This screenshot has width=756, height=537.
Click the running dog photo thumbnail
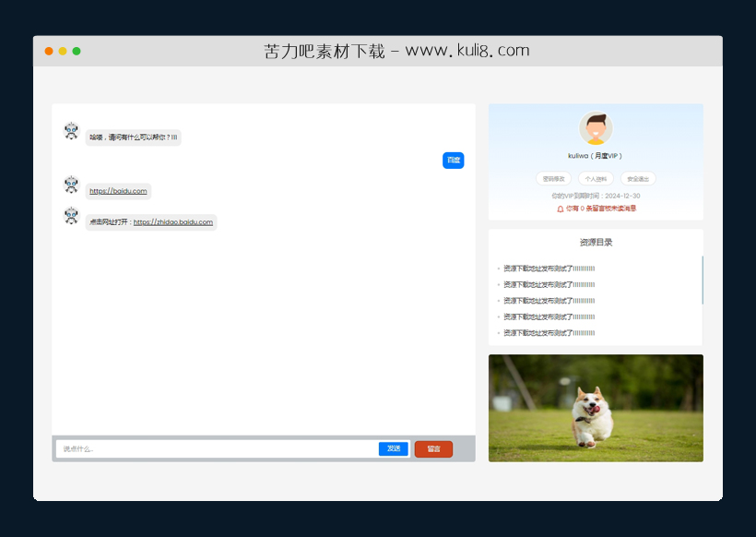coord(595,407)
